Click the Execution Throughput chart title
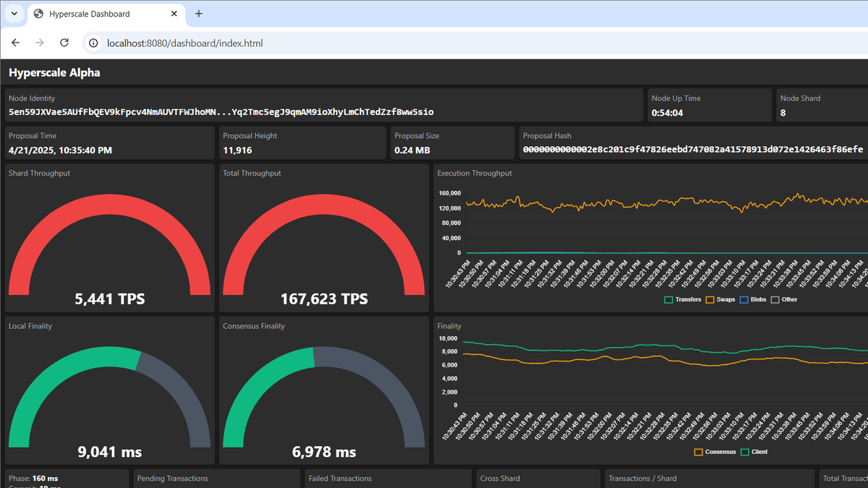The width and height of the screenshot is (868, 488). click(x=475, y=174)
